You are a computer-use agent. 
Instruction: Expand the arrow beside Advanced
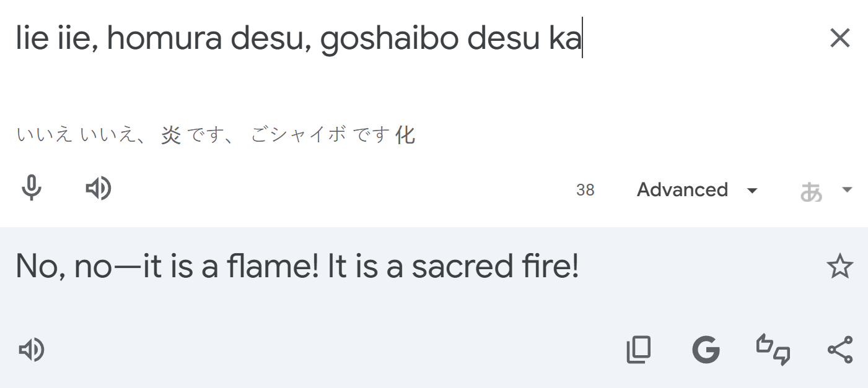(x=752, y=190)
